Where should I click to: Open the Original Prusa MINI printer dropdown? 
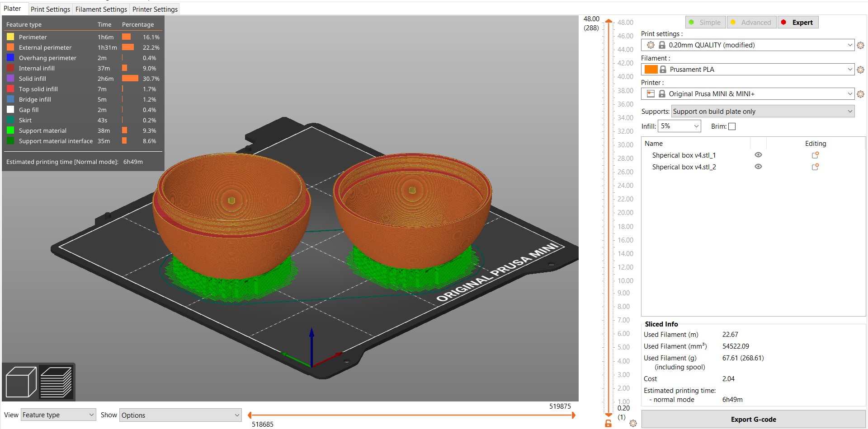point(748,94)
